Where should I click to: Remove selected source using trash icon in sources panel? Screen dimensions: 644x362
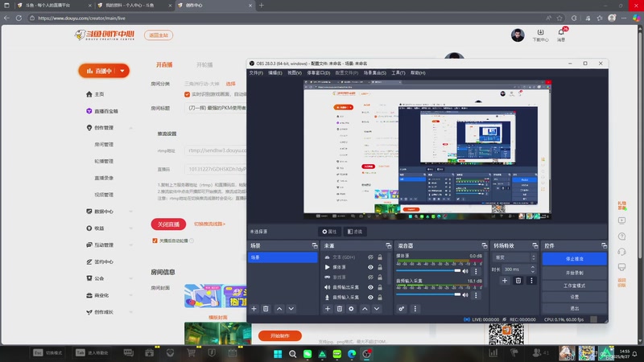pos(339,309)
